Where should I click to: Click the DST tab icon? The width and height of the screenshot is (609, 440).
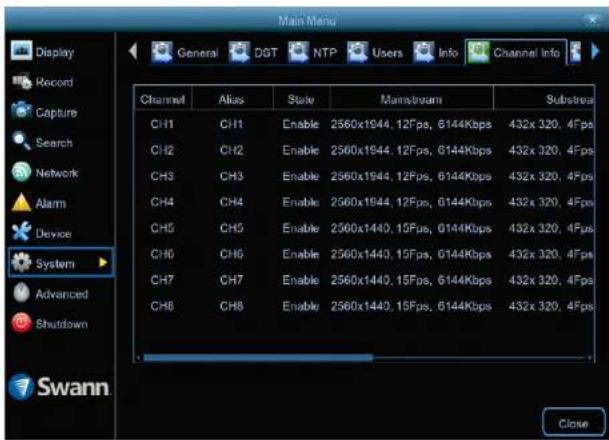[x=239, y=52]
